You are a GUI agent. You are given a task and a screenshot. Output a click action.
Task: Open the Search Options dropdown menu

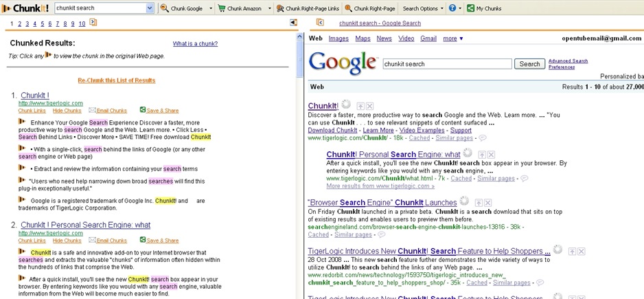[x=422, y=8]
